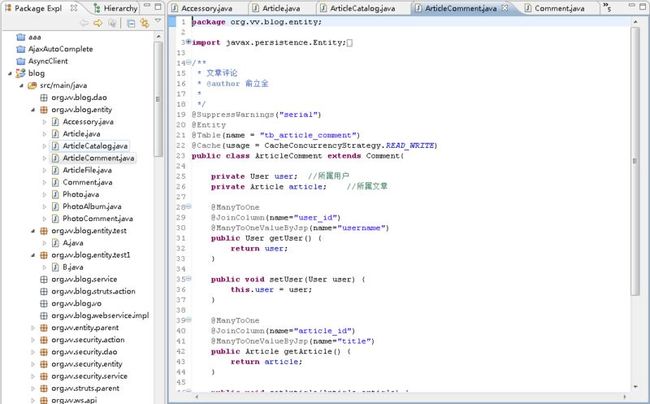Open the ArticleCatalog.java editor tab
The image size is (650, 404).
point(357,8)
